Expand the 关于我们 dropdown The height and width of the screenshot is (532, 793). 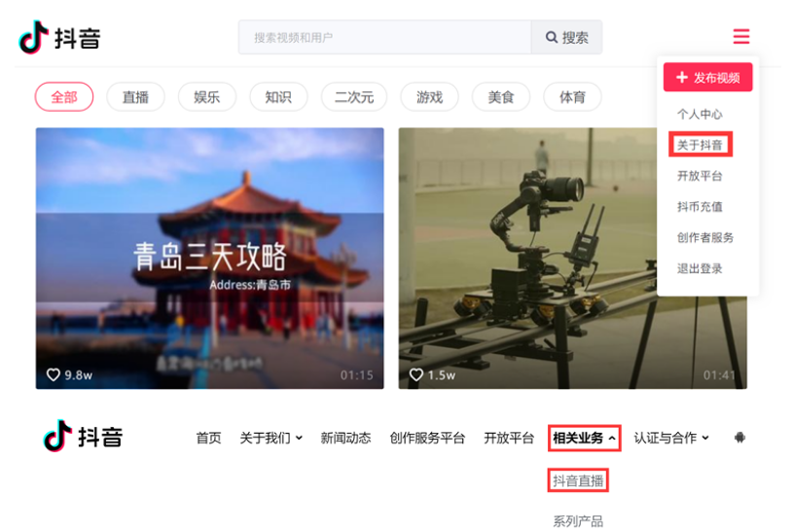tap(270, 438)
